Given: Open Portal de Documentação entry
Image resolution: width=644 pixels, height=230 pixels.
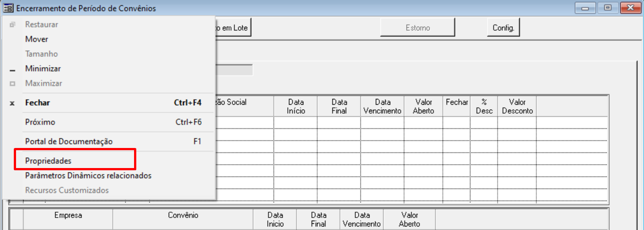Looking at the screenshot, I should click(x=109, y=141).
